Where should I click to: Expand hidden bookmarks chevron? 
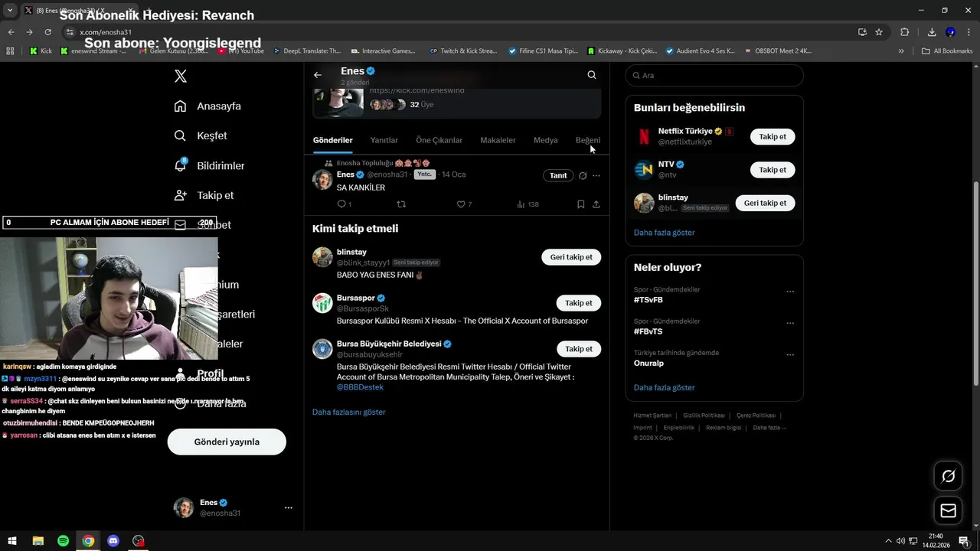coord(901,51)
